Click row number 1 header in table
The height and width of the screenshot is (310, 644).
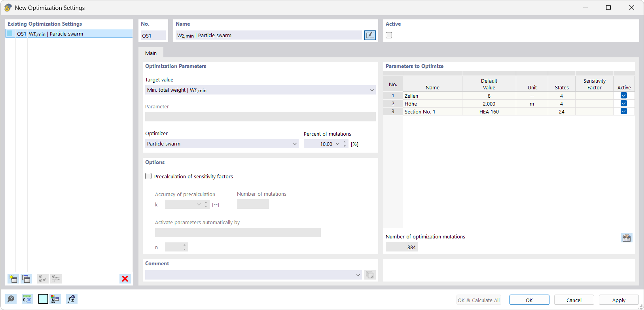pos(393,96)
